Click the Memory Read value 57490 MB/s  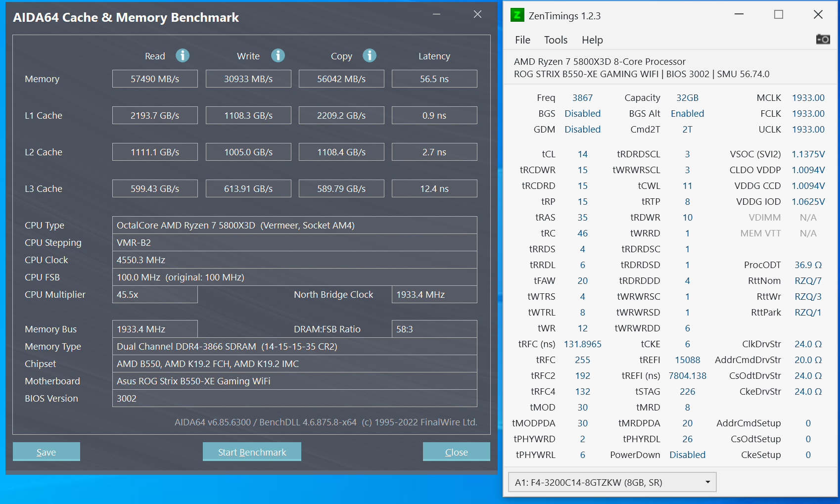click(x=155, y=79)
